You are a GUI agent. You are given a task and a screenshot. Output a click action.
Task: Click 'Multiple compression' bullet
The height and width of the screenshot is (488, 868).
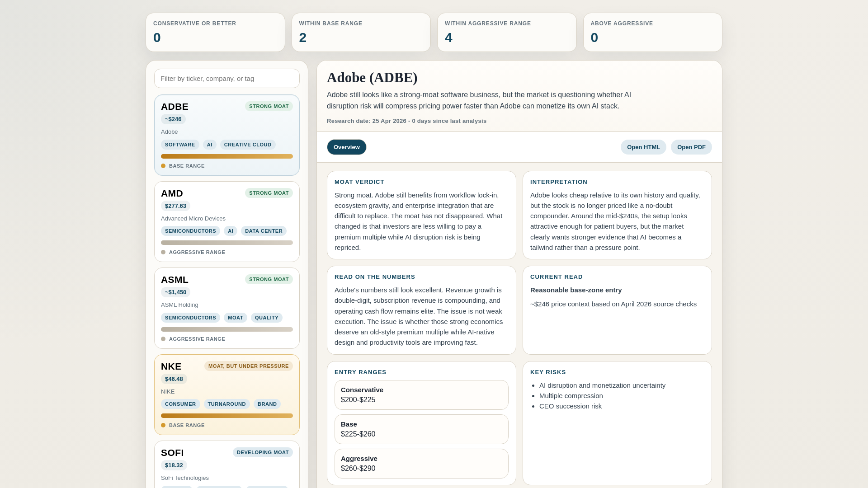tap(571, 396)
